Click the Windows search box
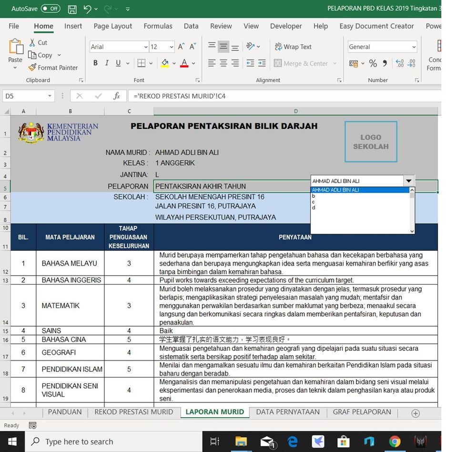The image size is (476, 452). click(x=113, y=442)
